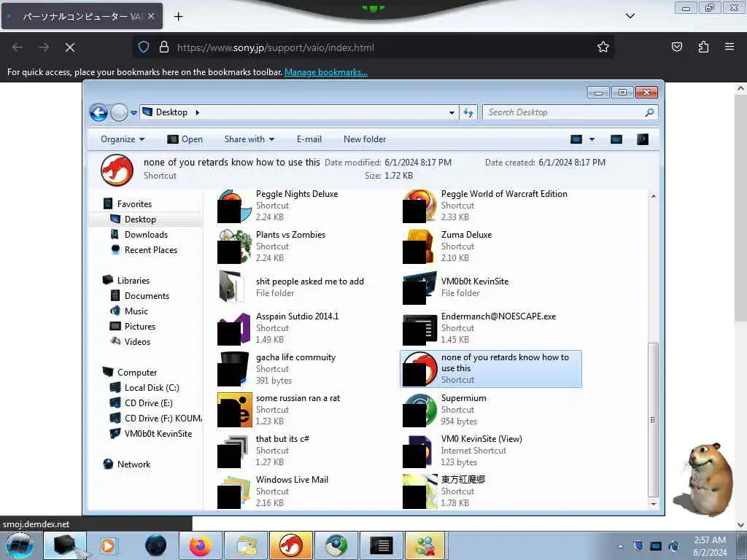This screenshot has width=747, height=560.
Task: Click the Firefox icon in the taskbar
Action: (x=201, y=545)
